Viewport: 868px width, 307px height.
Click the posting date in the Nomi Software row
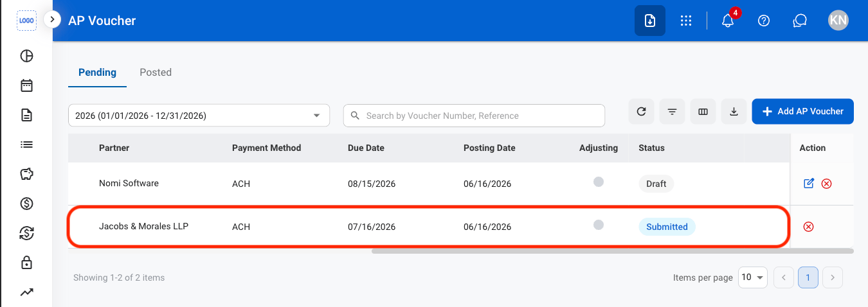click(487, 184)
